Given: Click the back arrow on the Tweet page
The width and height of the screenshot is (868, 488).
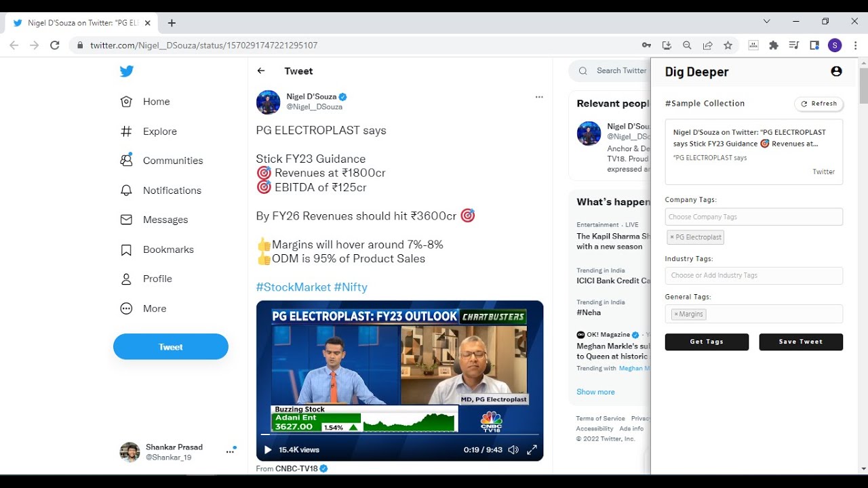Looking at the screenshot, I should (x=260, y=70).
